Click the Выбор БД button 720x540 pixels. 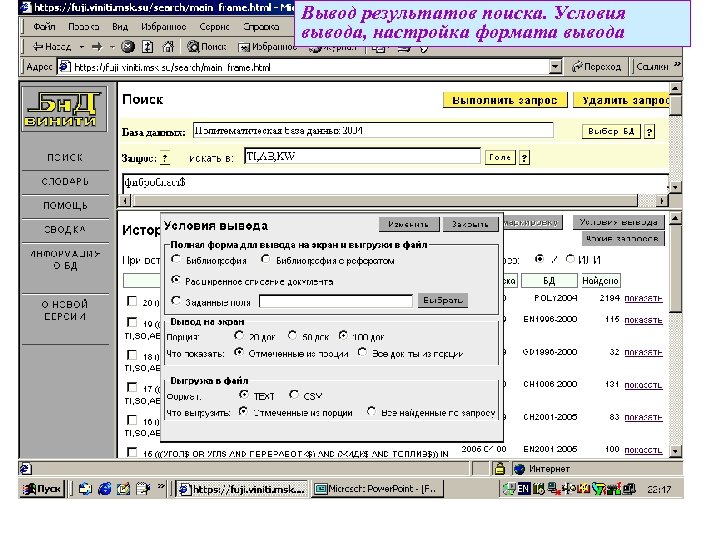[x=611, y=131]
